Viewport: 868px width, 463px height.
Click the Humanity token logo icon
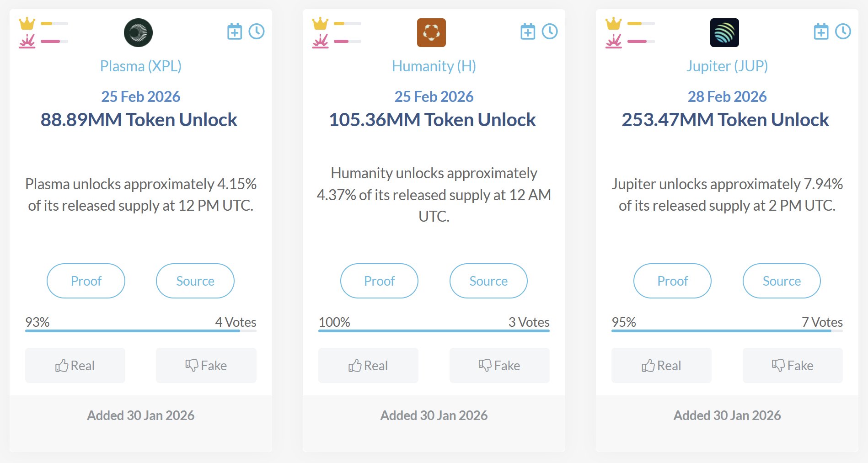point(431,32)
